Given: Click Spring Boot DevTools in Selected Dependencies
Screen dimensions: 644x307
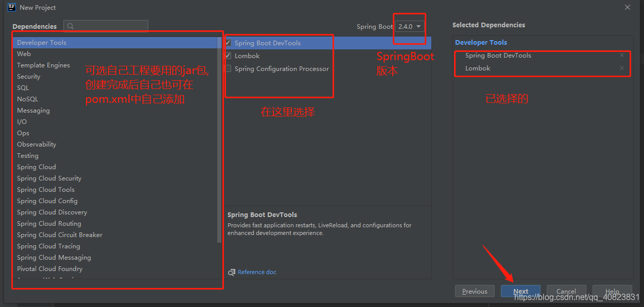Looking at the screenshot, I should (x=498, y=56).
